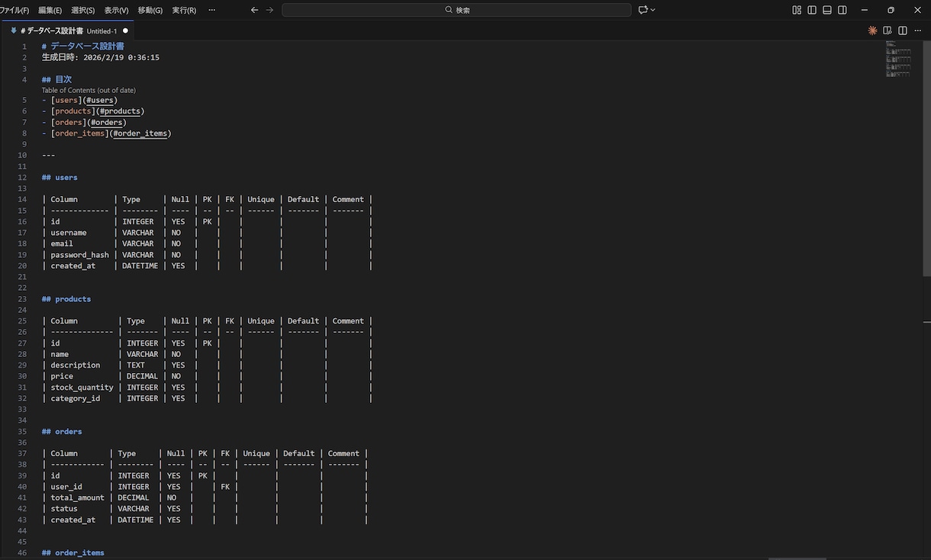Click the stock_quantity column cell
Screen dimensions: 931x560
(82, 388)
